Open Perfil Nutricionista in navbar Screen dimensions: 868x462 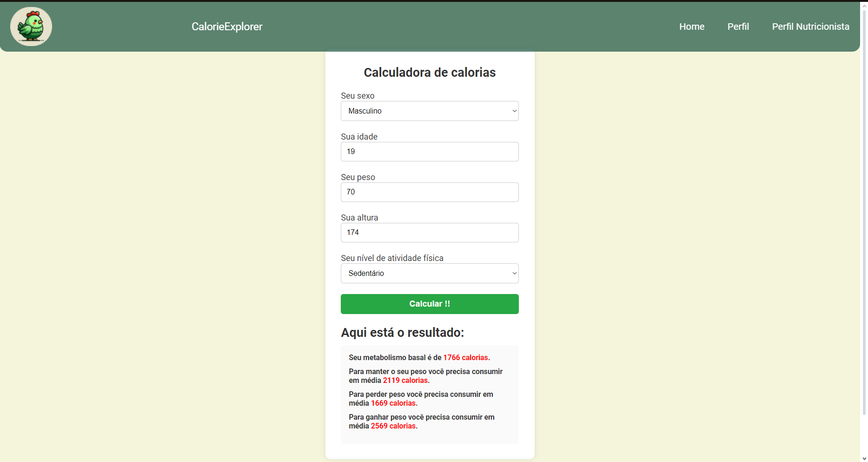pos(811,27)
